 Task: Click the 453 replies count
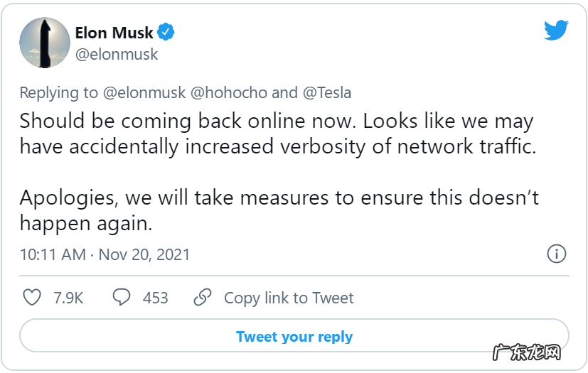[x=155, y=298]
